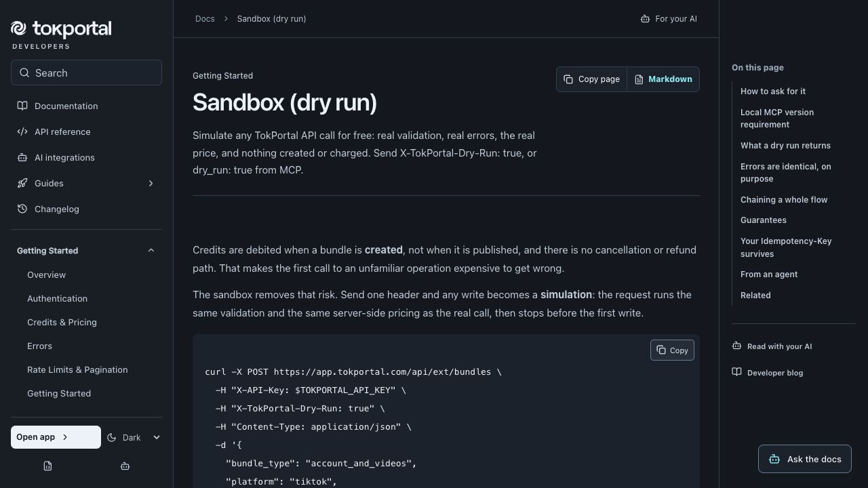
Task: Jump to Local MCP version requirement
Action: 777,118
